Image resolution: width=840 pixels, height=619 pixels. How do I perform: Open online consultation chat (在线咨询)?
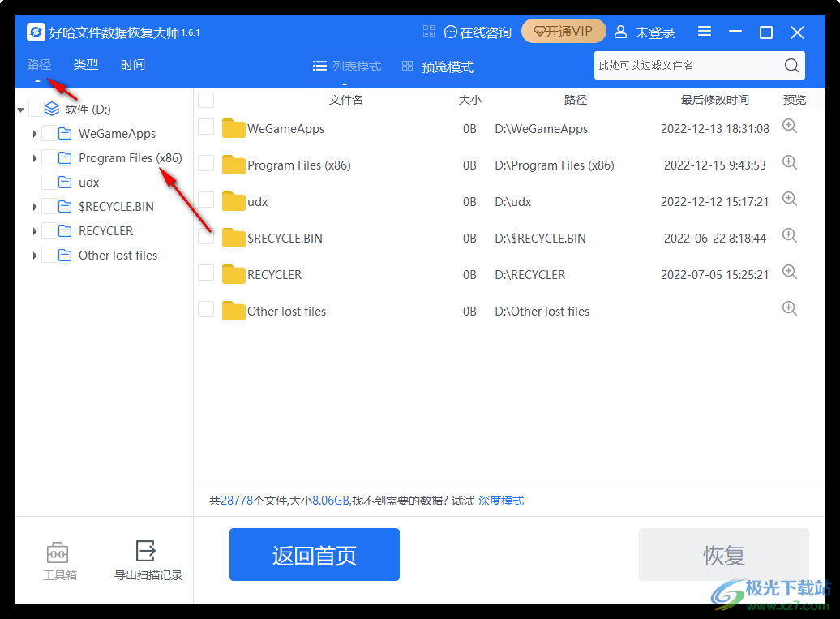pyautogui.click(x=478, y=32)
